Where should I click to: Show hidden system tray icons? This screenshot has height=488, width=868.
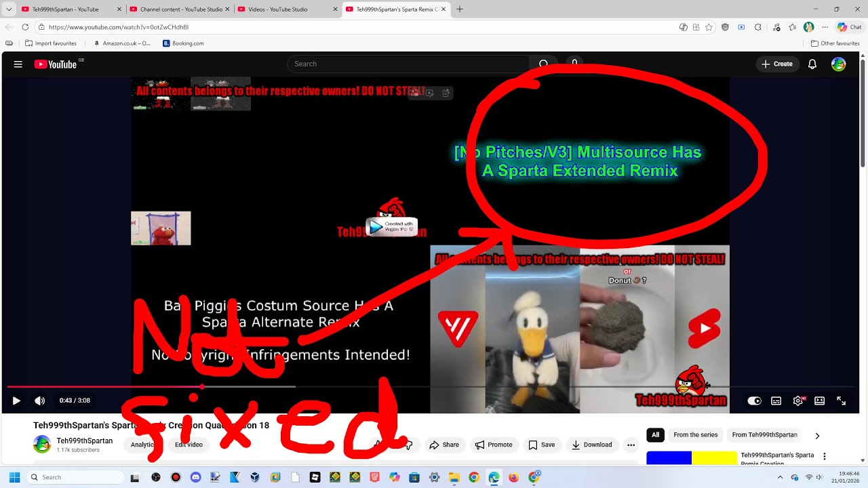[x=780, y=477]
